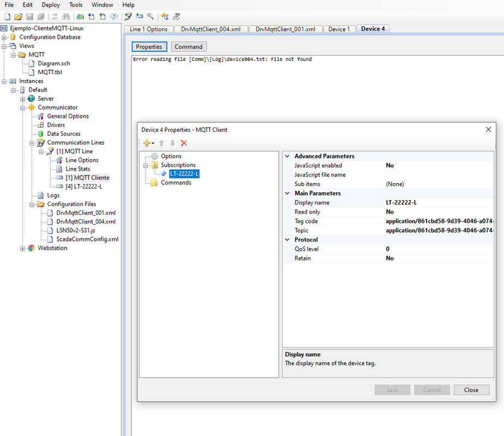Open the Deploy menu

pyautogui.click(x=51, y=5)
